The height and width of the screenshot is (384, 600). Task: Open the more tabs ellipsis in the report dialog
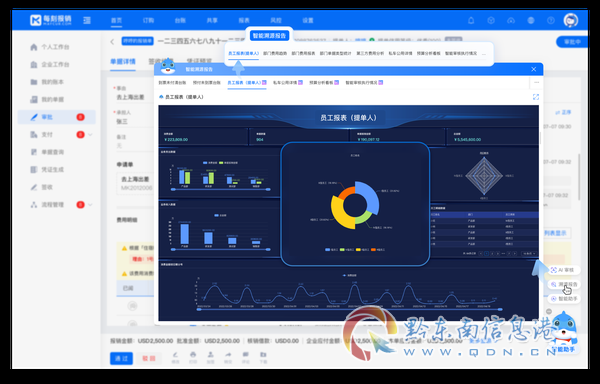[x=536, y=82]
